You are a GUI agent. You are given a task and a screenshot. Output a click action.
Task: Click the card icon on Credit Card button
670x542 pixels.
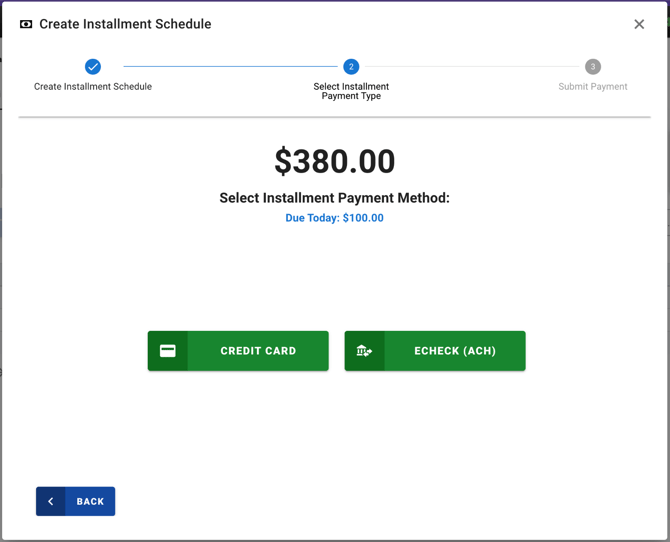[168, 351]
